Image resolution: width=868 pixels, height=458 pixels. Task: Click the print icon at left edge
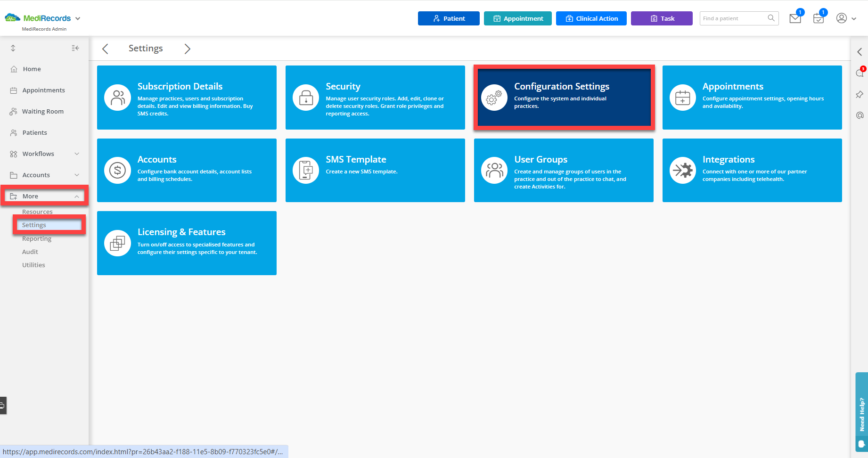tap(3, 405)
